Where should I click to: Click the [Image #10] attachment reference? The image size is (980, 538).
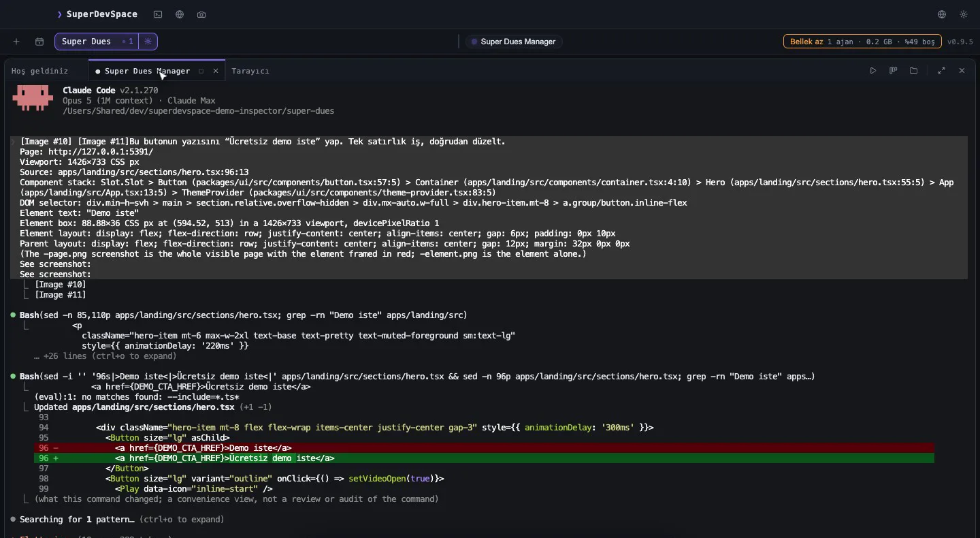[x=60, y=285]
